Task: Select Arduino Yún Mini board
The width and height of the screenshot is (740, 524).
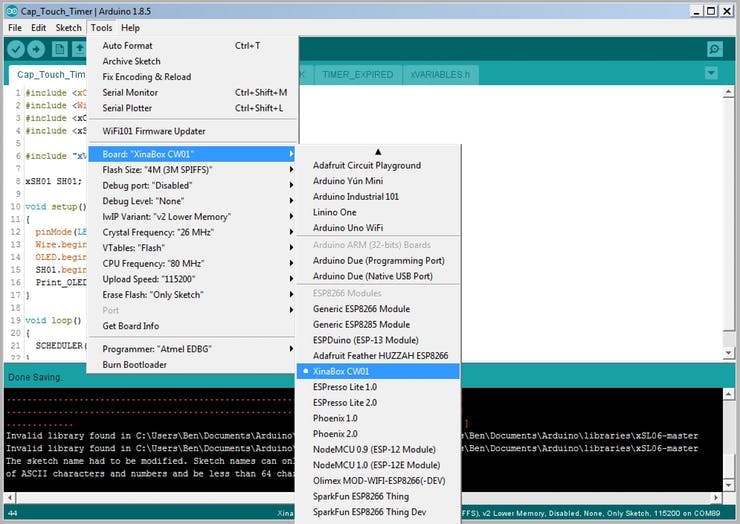Action: [x=378, y=181]
